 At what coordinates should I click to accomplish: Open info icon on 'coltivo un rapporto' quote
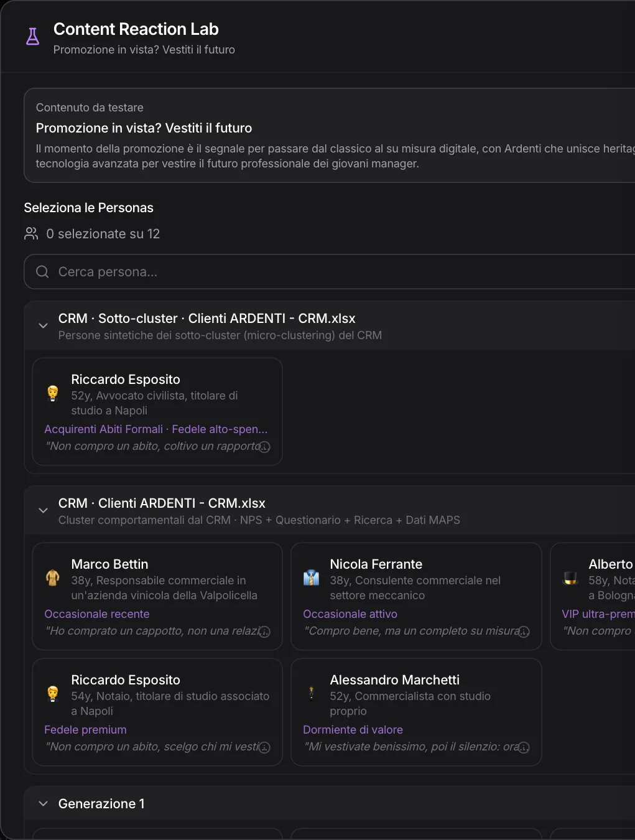click(264, 447)
